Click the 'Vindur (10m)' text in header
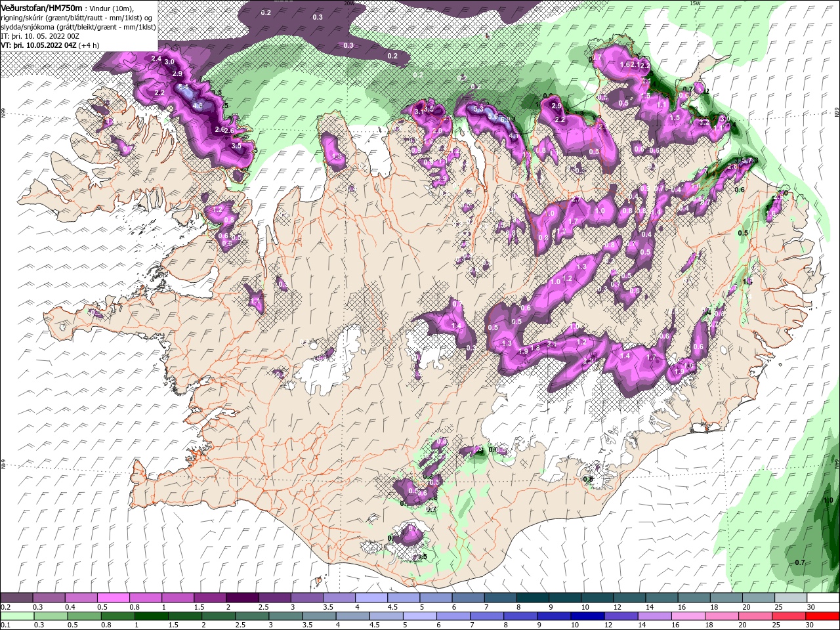The image size is (840, 630). pos(110,9)
